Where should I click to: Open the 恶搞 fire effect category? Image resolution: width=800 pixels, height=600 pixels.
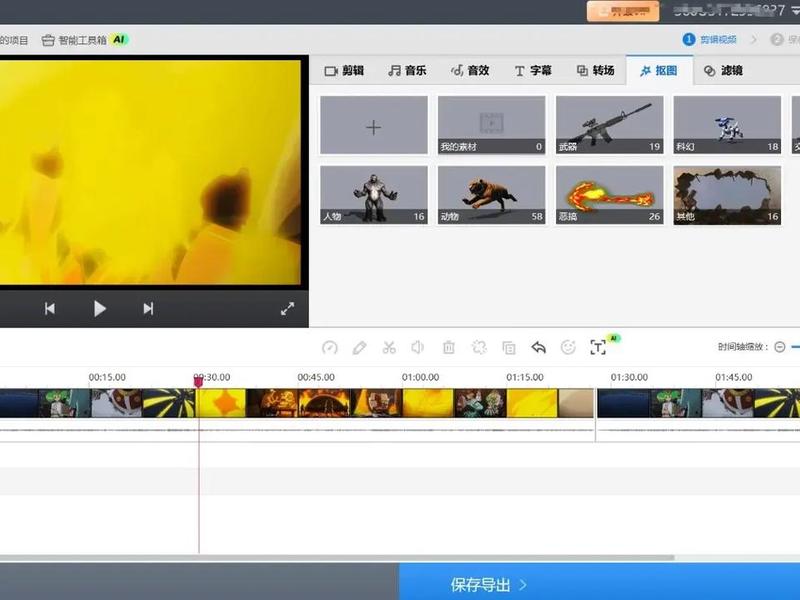(610, 195)
